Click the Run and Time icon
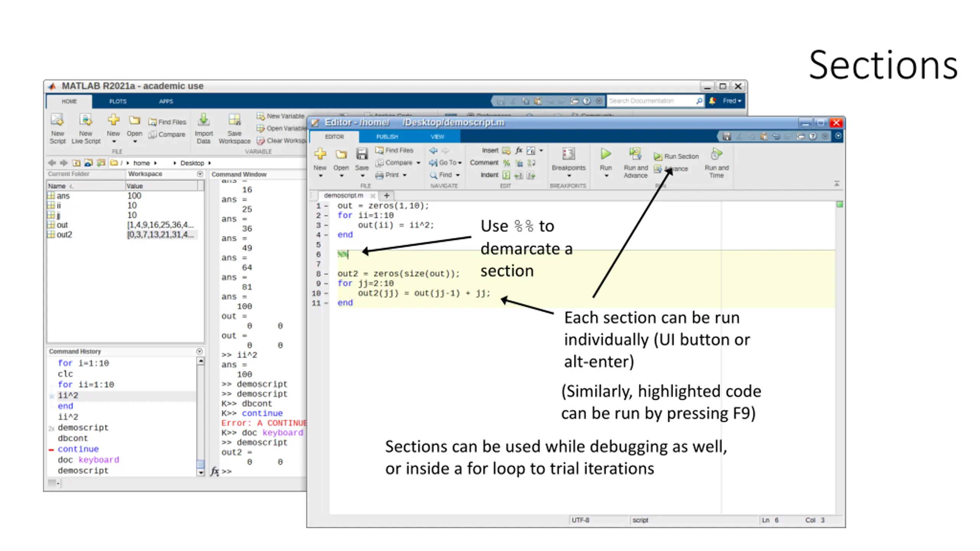The width and height of the screenshot is (980, 551). 716,154
